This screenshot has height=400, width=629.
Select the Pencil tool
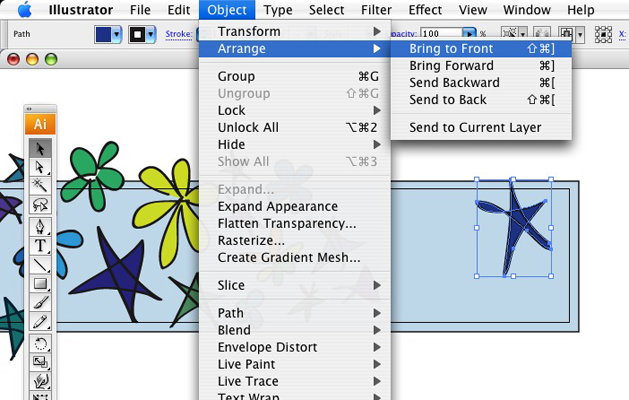coord(40,322)
